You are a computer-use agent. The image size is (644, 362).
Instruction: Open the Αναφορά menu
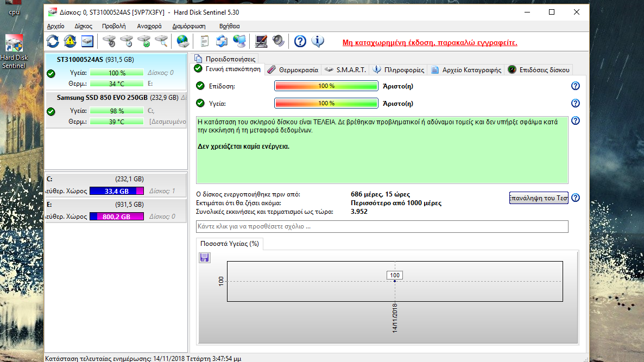149,26
